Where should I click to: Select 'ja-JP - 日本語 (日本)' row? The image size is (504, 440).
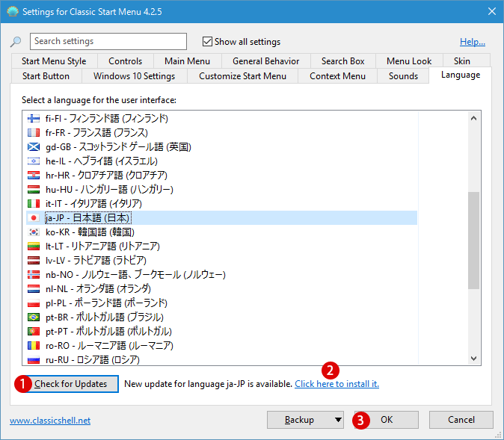coord(222,217)
